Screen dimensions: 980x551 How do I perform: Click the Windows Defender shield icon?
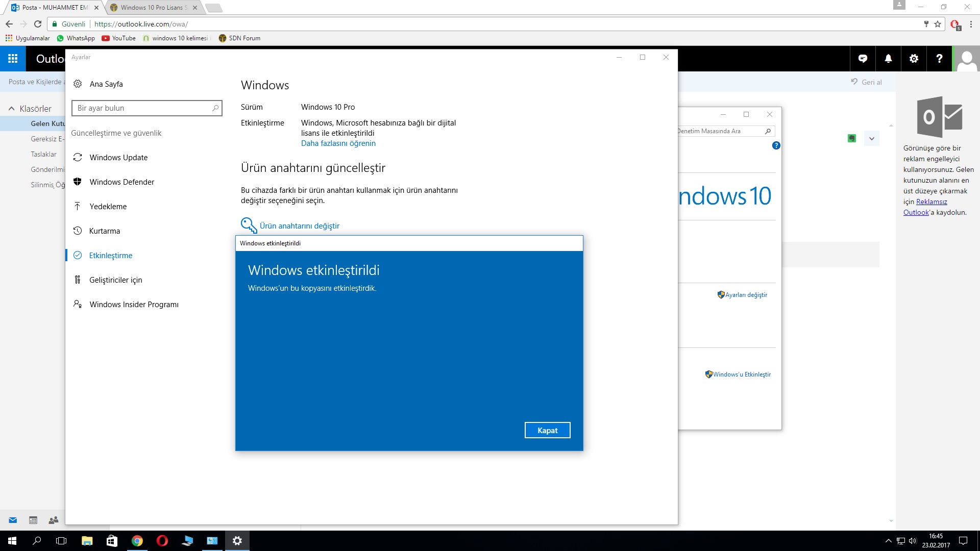[x=78, y=182]
